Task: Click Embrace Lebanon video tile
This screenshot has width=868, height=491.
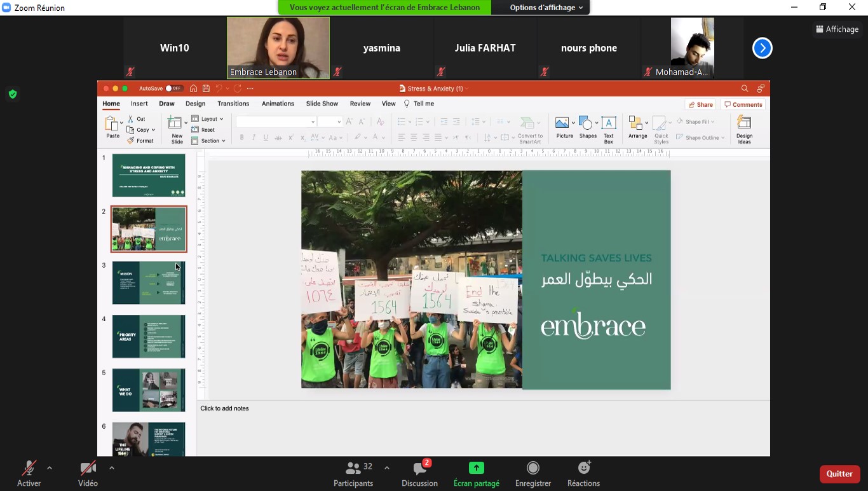Action: tap(278, 48)
